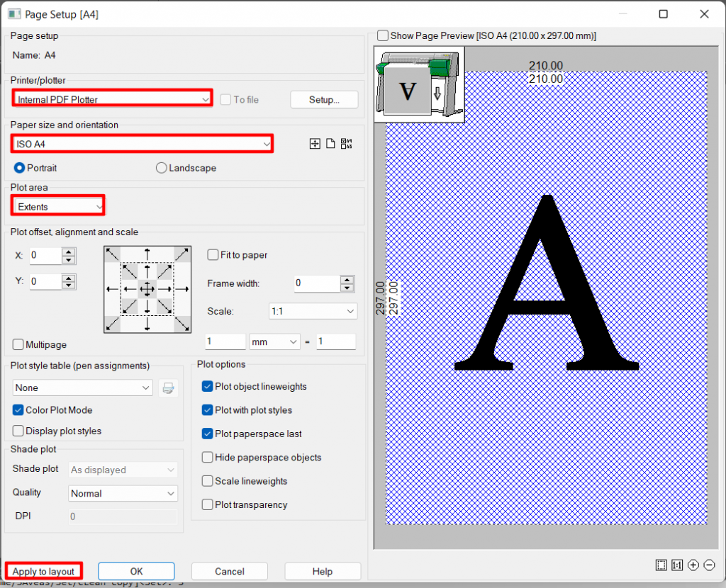Click the 1:1 preview scale icon
Image resolution: width=726 pixels, height=588 pixels.
[x=677, y=565]
